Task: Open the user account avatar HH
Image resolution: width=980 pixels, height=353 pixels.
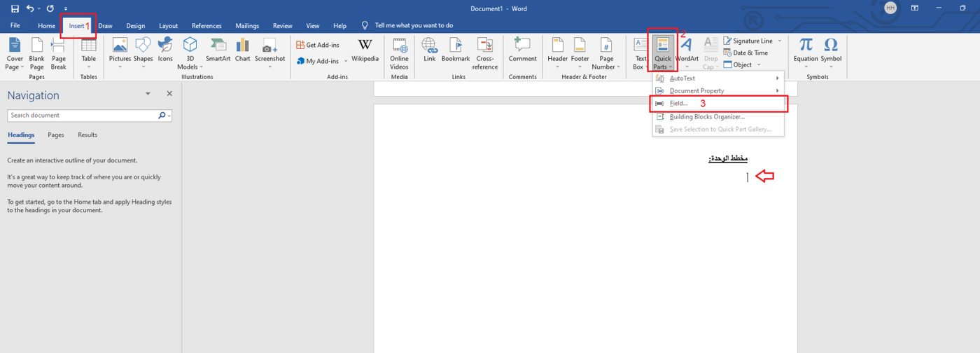Action: pos(890,8)
